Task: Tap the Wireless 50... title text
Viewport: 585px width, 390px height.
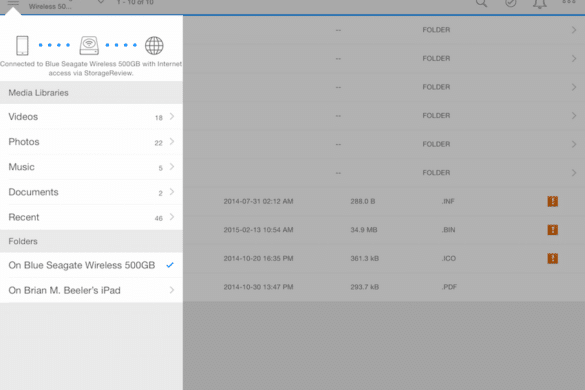Action: [x=50, y=6]
